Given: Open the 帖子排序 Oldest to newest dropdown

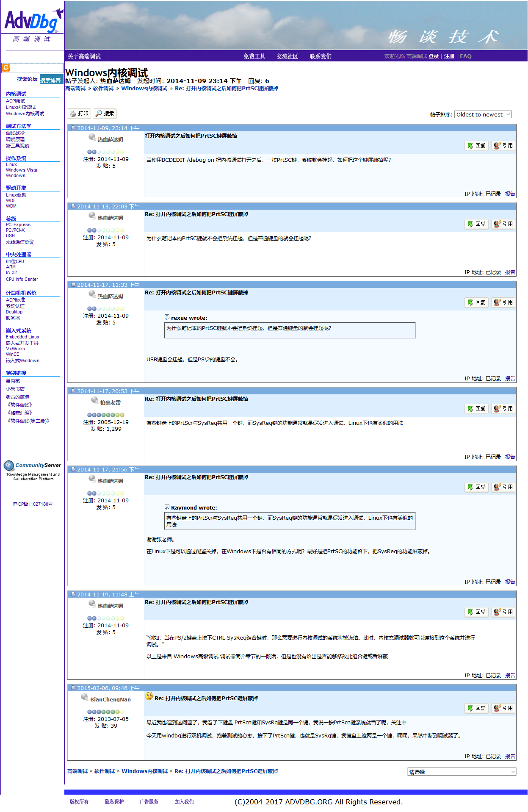Looking at the screenshot, I should click(x=483, y=114).
